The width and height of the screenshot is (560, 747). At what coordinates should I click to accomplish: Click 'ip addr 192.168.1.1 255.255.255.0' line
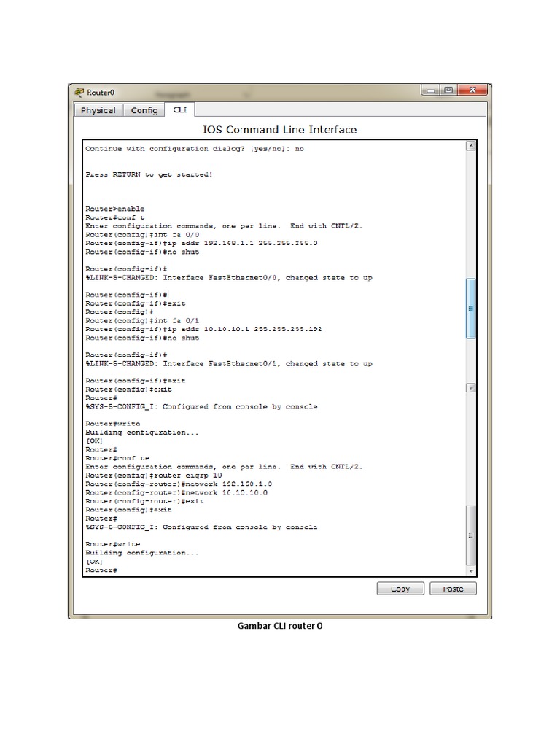[201, 243]
